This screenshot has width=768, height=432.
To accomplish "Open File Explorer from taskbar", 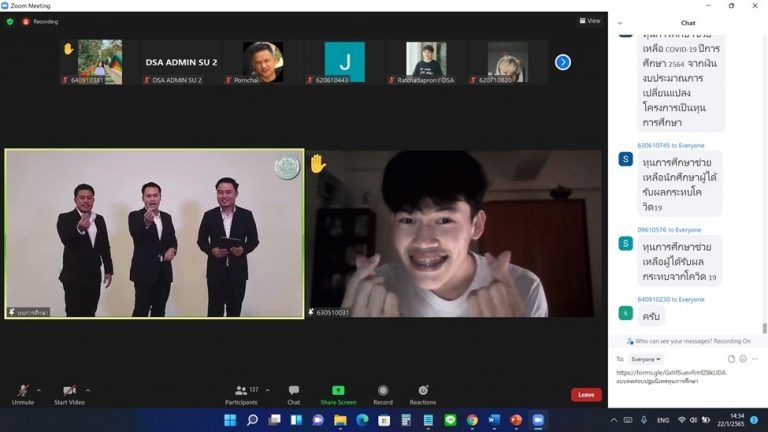I will tap(340, 420).
